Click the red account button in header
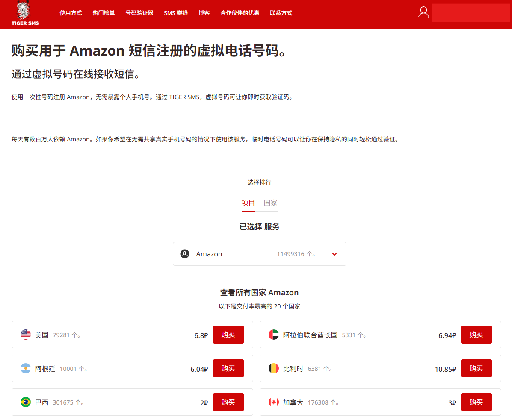The width and height of the screenshot is (512, 420). [471, 13]
